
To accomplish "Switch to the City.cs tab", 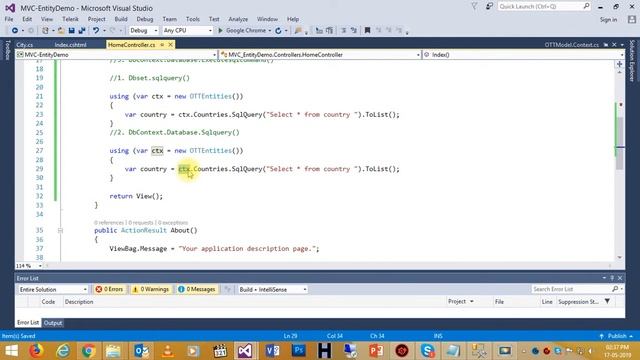I will [25, 45].
